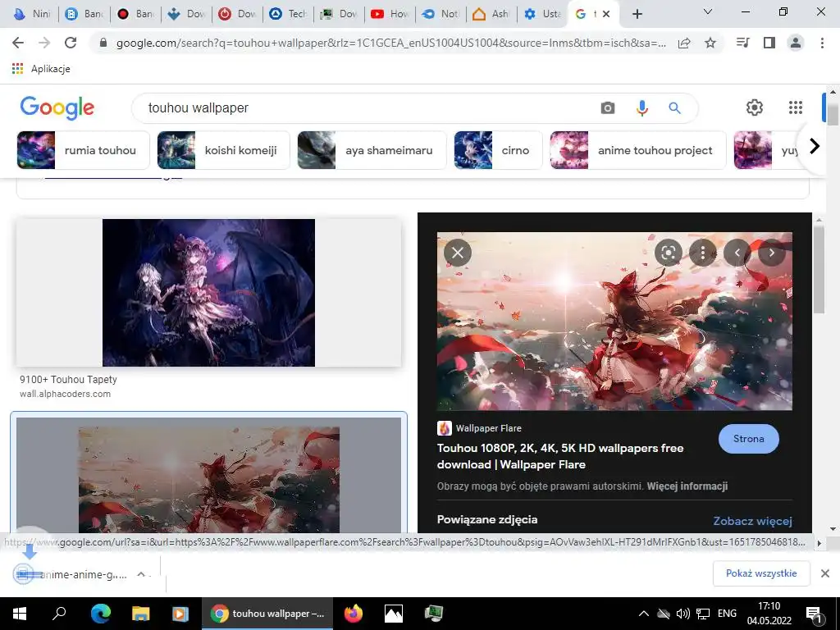This screenshot has height=630, width=840.
Task: Open Google apps grid
Action: pyautogui.click(x=796, y=107)
